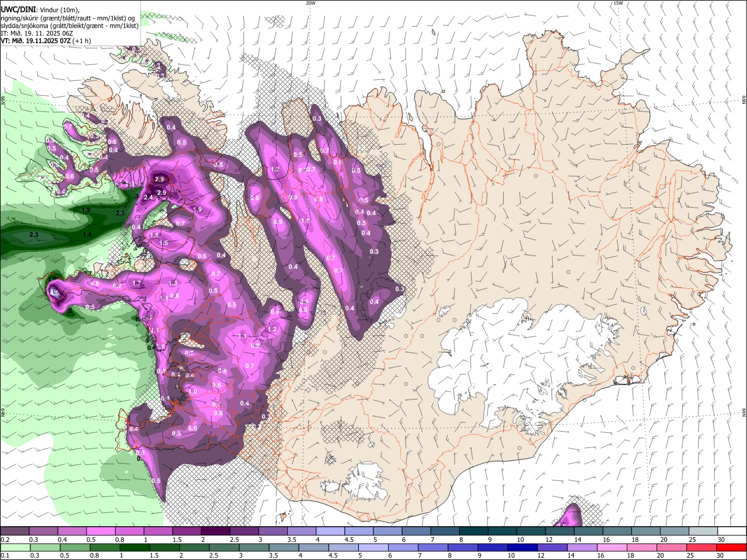747x560 pixels.
Task: Click the initial time line 'IT: Mið. 19. 11. 2025 06Z'
Action: click(37, 33)
